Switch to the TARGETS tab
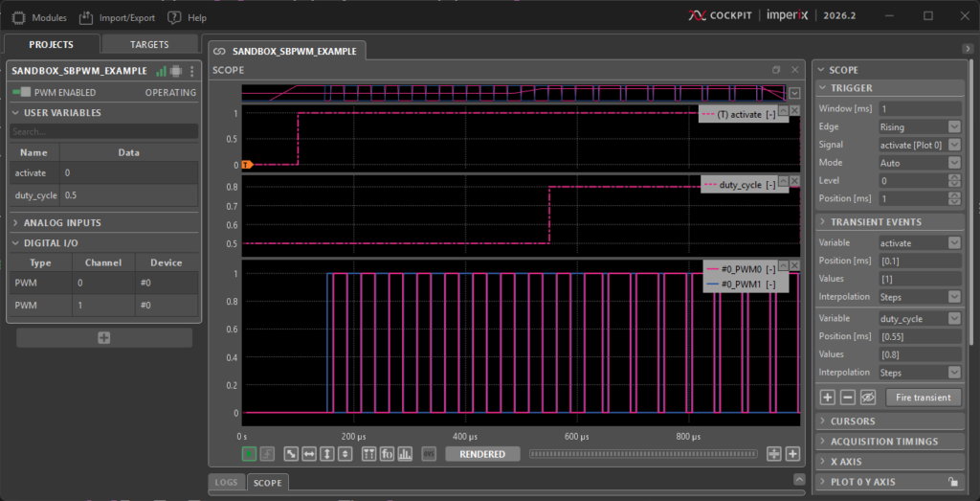Screen dimensions: 980x501 click(x=149, y=44)
